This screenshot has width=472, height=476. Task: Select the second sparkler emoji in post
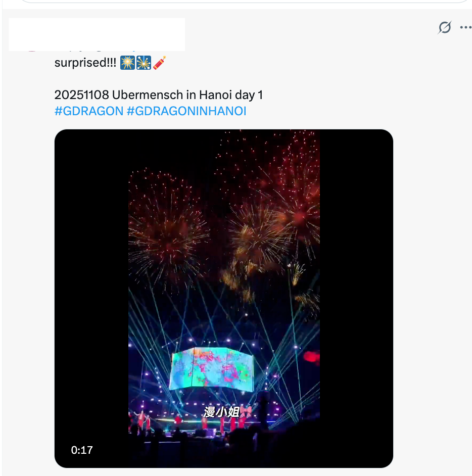(144, 63)
